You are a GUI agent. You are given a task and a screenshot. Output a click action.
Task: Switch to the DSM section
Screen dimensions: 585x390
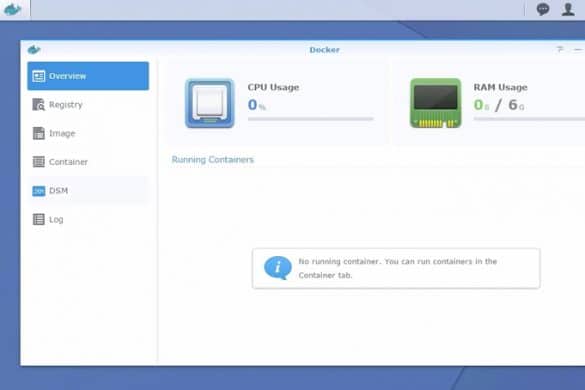coord(88,191)
